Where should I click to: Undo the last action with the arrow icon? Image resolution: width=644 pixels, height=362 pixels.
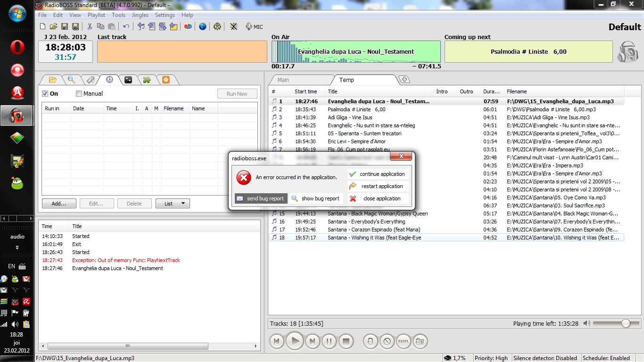pos(126,26)
